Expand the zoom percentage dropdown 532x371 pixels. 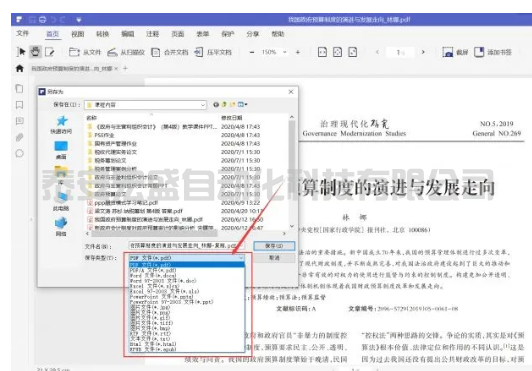pyautogui.click(x=285, y=52)
